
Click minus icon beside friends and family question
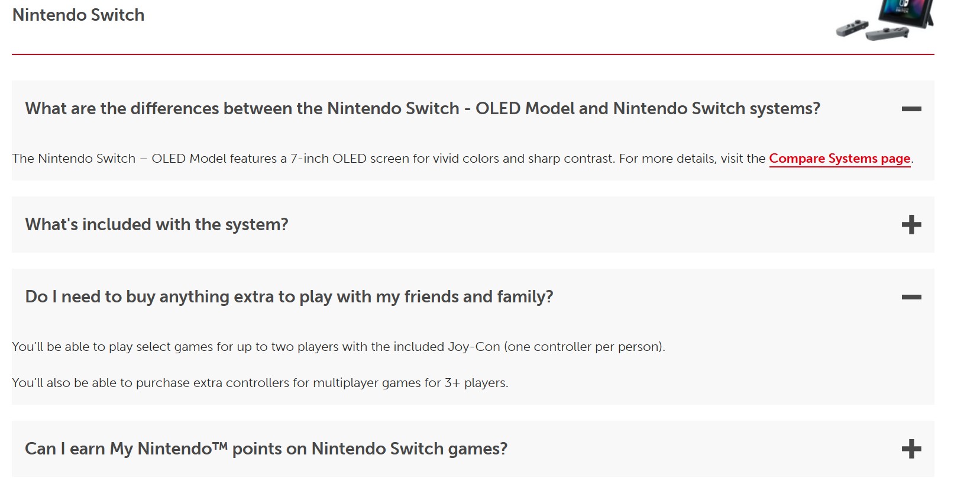[x=911, y=297]
